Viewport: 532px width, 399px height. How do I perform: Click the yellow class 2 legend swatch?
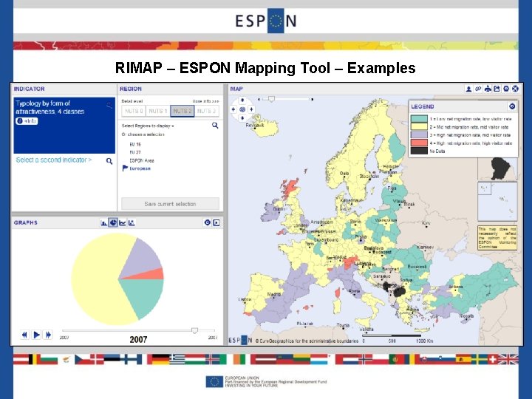[x=419, y=127]
